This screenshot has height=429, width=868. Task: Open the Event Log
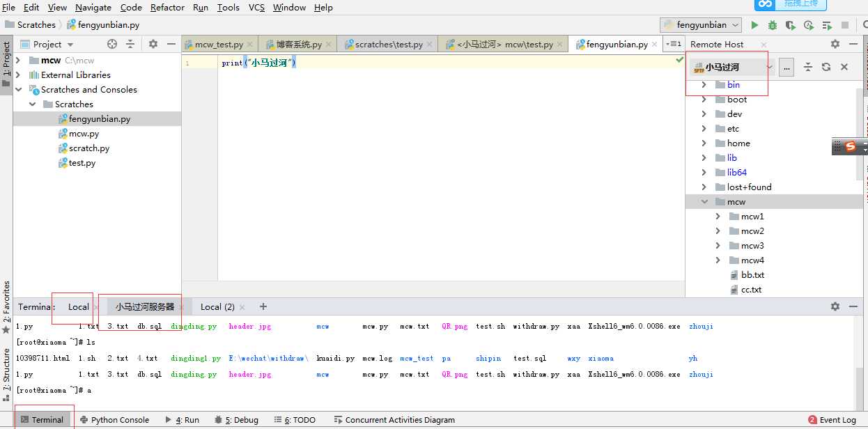[832, 420]
